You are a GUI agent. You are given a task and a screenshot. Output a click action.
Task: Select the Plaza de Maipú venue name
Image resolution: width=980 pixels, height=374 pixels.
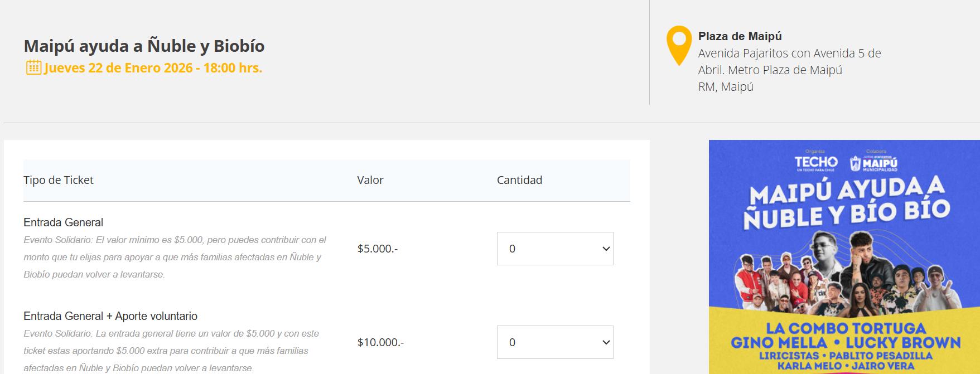740,36
